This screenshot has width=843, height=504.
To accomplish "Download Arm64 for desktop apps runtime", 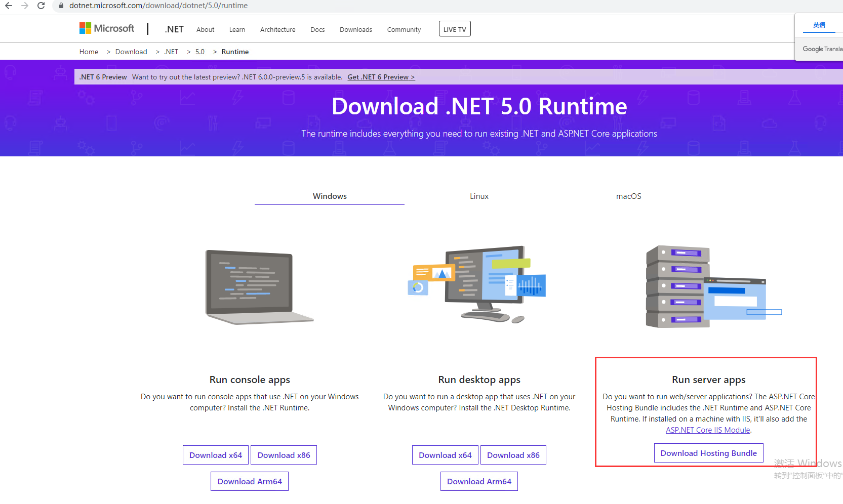I will coord(479,481).
